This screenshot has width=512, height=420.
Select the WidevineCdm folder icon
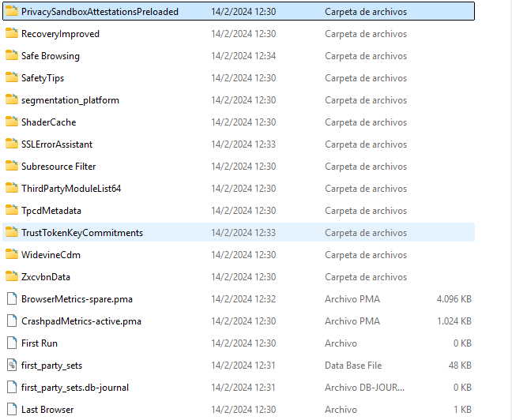point(11,255)
